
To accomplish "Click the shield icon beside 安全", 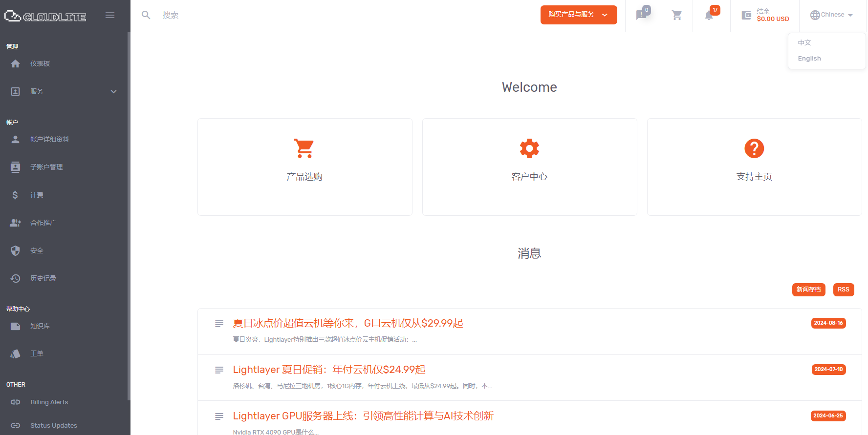I will click(16, 250).
